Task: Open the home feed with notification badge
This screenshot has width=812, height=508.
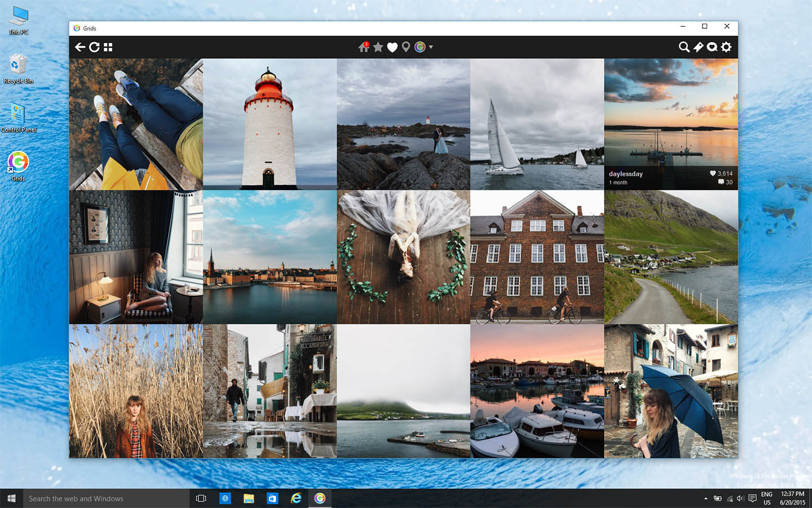Action: coord(364,47)
